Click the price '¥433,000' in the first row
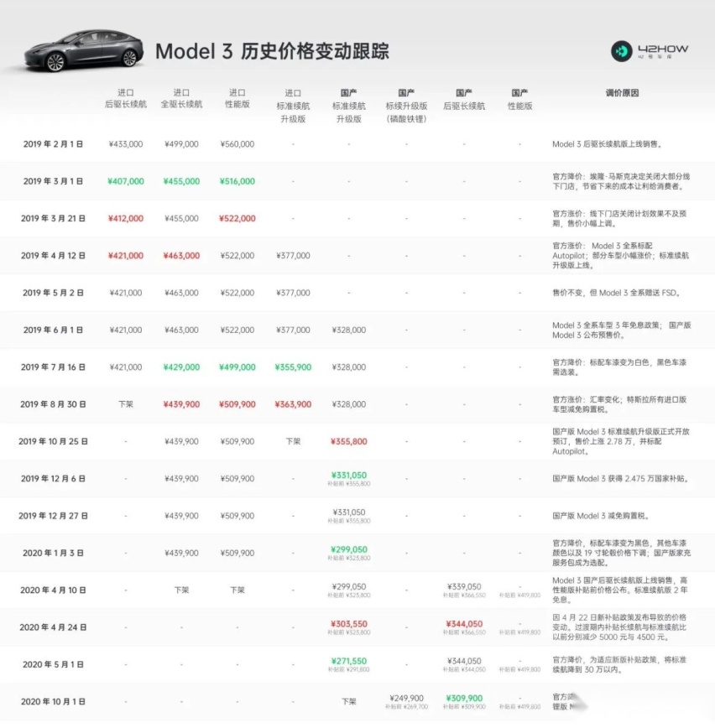Screen dimensions: 715x728 (125, 144)
